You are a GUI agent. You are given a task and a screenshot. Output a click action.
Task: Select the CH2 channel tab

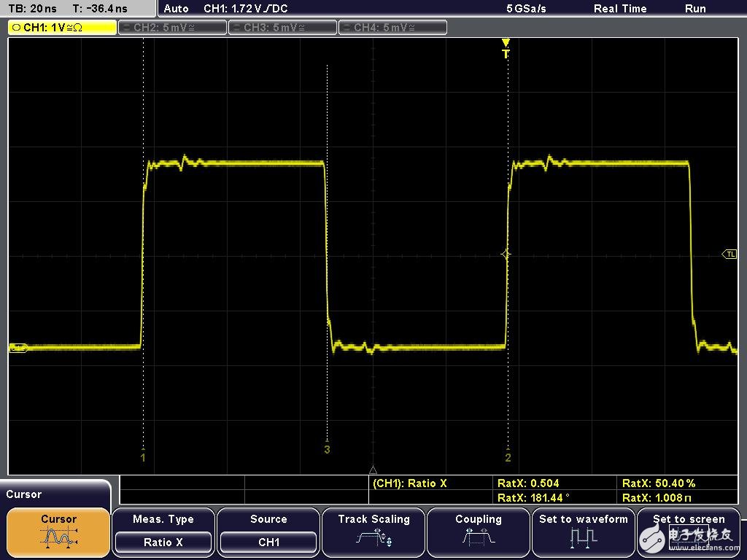tap(172, 28)
